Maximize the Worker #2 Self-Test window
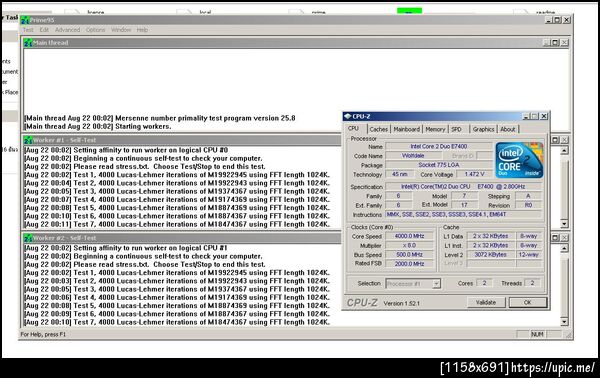This screenshot has width=600, height=378. [x=555, y=238]
